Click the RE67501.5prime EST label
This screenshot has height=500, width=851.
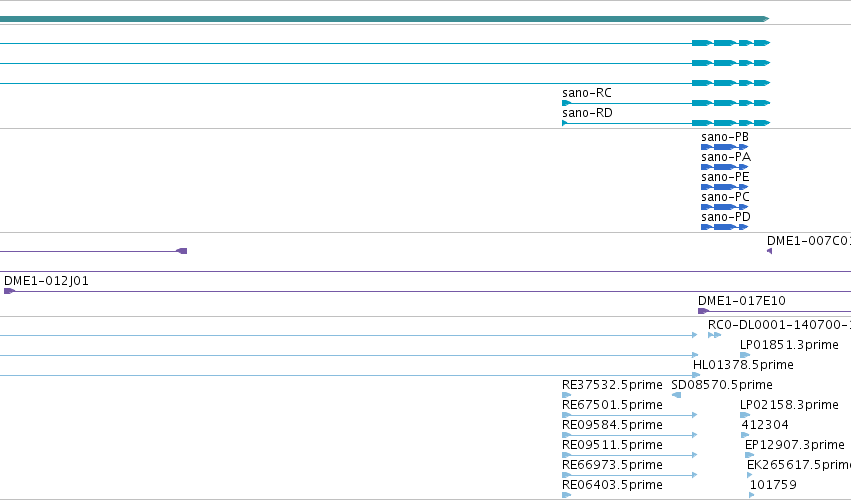[612, 405]
